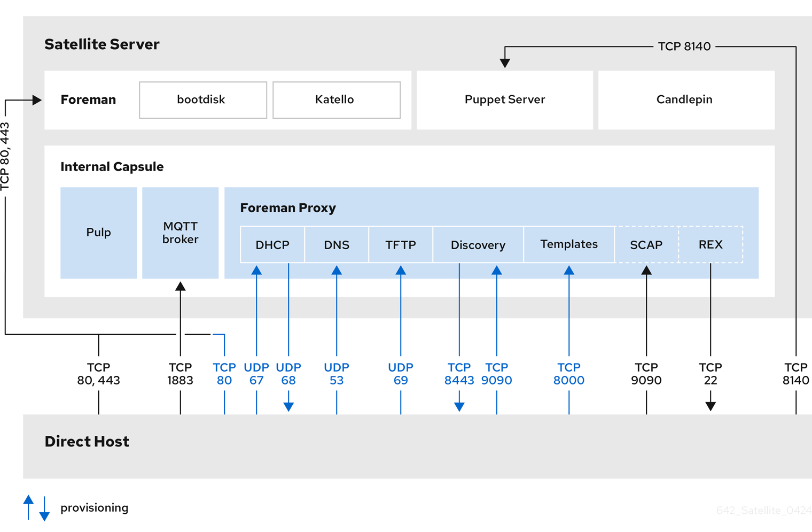Select the DNS cell in Foreman Proxy
The image size is (812, 532).
point(337,245)
